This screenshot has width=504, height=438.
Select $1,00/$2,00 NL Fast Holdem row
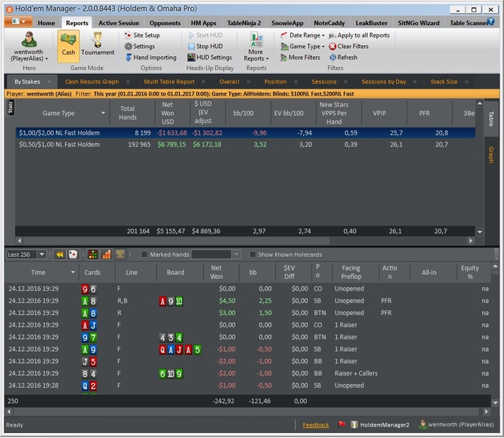click(x=246, y=133)
